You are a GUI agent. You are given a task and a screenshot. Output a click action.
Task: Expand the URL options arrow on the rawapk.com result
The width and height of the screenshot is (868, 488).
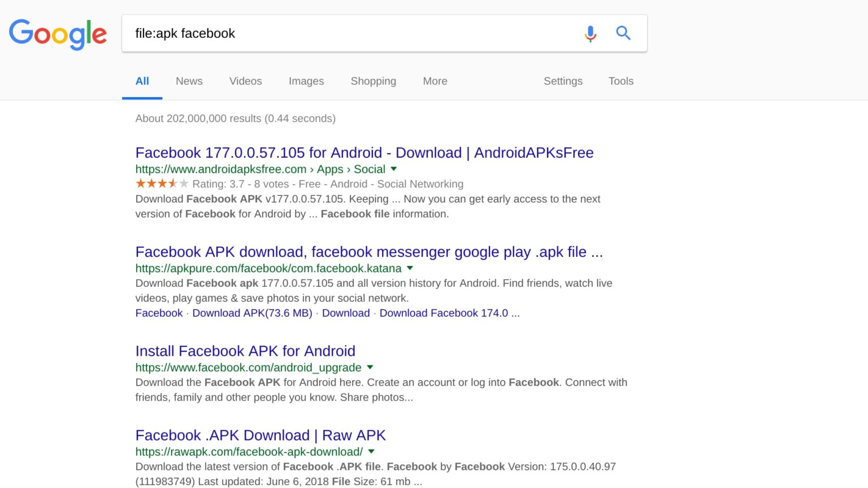pos(371,452)
